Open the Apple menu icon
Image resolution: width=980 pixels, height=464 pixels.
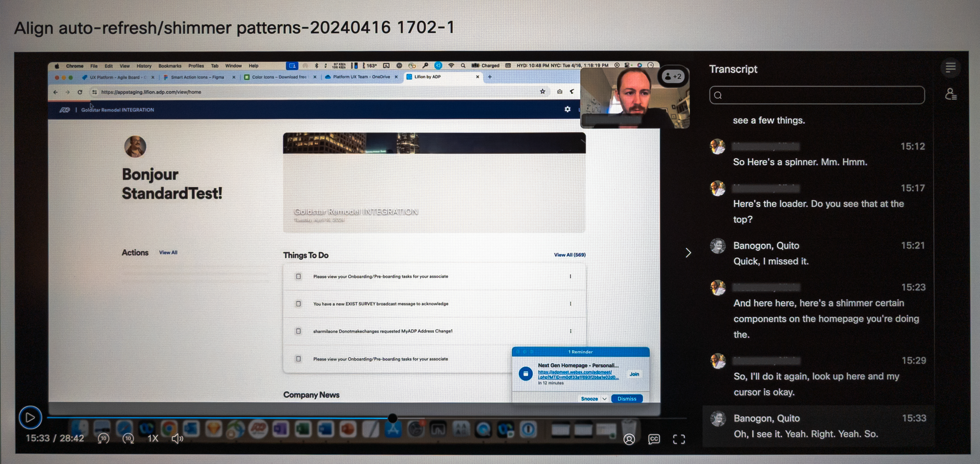pos(57,66)
